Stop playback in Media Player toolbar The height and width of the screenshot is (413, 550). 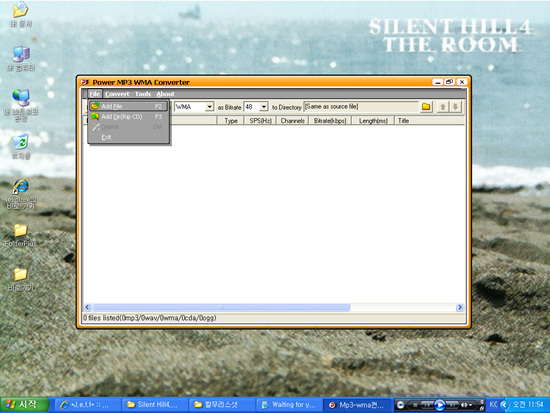415,405
